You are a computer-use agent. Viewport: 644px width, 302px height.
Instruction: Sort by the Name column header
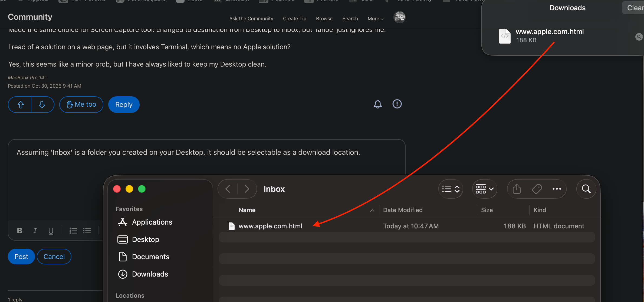247,210
